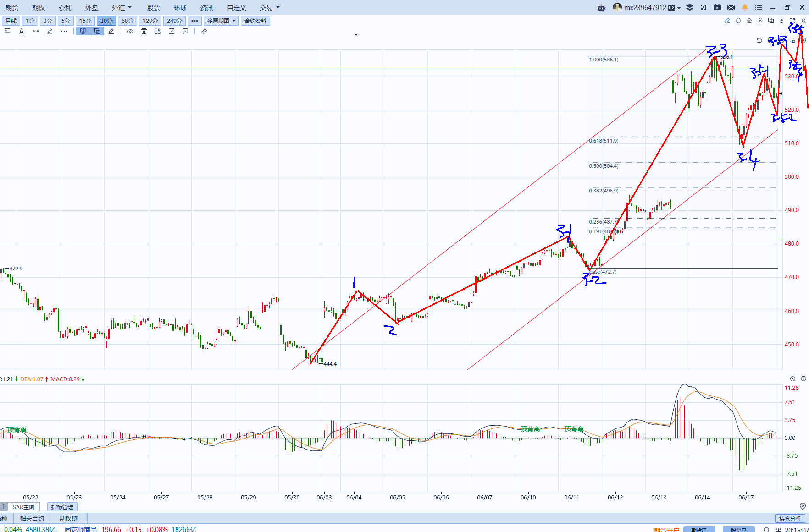Click the 顶背离 label at left of MACD
Image resolution: width=809 pixels, height=532 pixels.
17,429
